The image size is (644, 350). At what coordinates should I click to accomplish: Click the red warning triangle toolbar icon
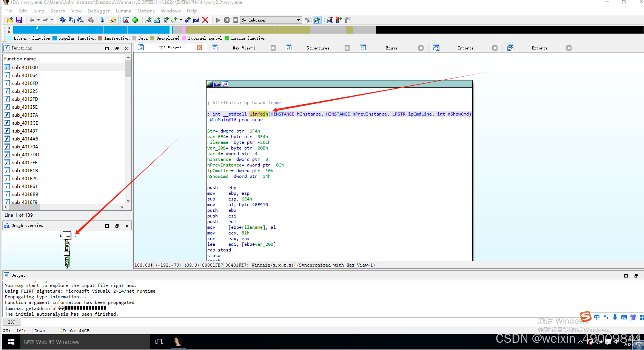[126, 20]
